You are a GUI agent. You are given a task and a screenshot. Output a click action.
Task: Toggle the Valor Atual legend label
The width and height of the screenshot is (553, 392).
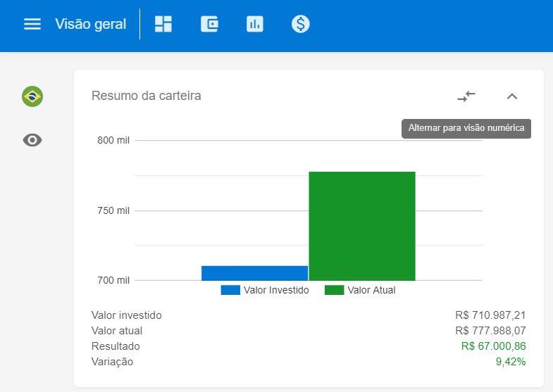click(x=371, y=290)
